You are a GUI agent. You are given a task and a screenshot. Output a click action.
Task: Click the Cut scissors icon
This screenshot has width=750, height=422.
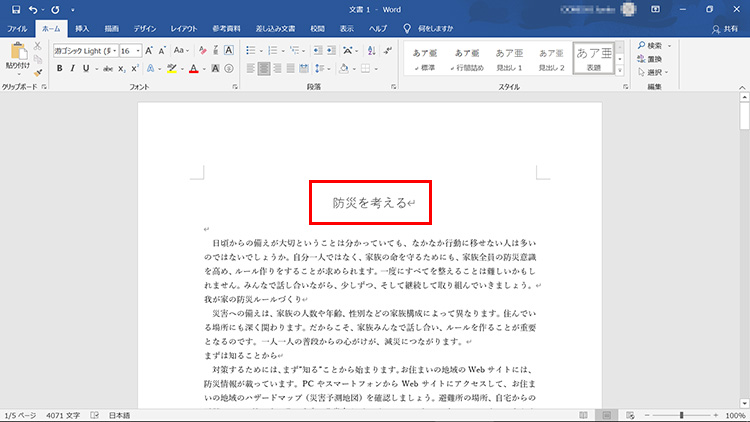38,46
